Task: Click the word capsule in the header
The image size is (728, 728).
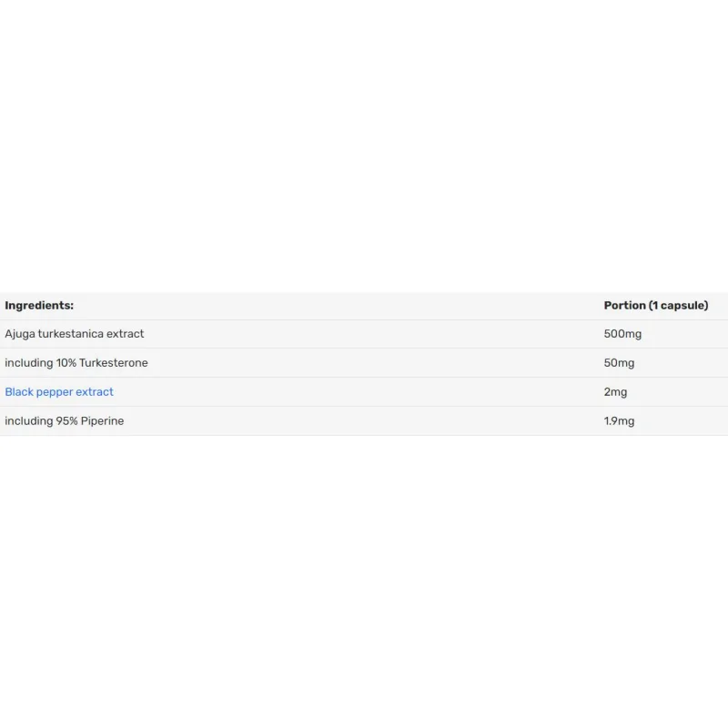Action: point(682,306)
